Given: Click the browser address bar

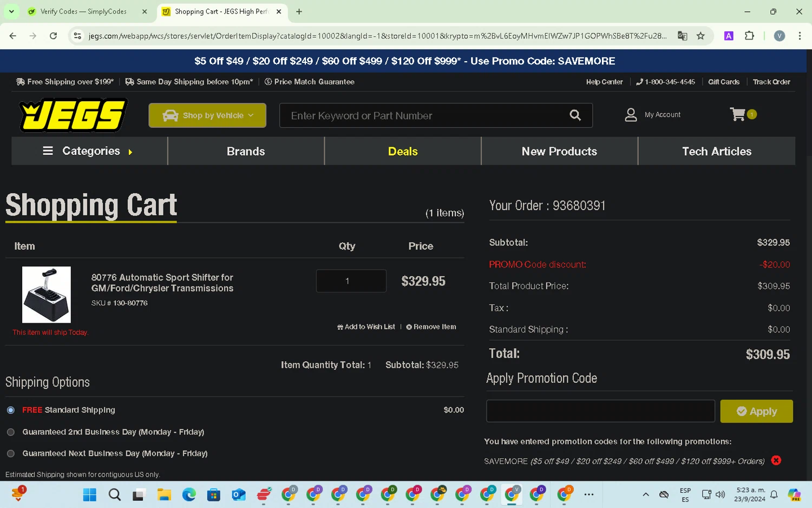Looking at the screenshot, I should (377, 36).
